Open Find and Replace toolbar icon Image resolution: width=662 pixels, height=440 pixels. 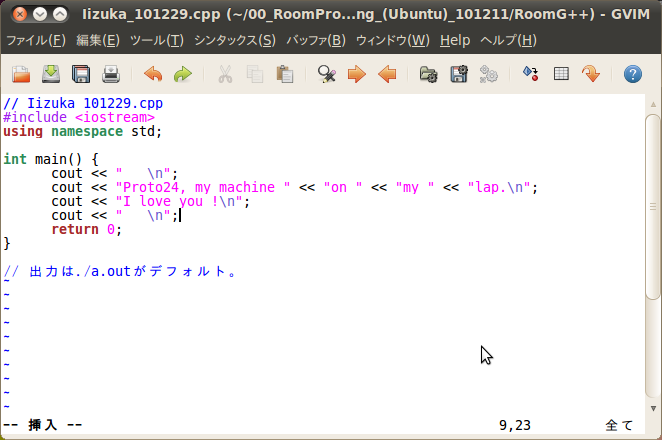327,74
